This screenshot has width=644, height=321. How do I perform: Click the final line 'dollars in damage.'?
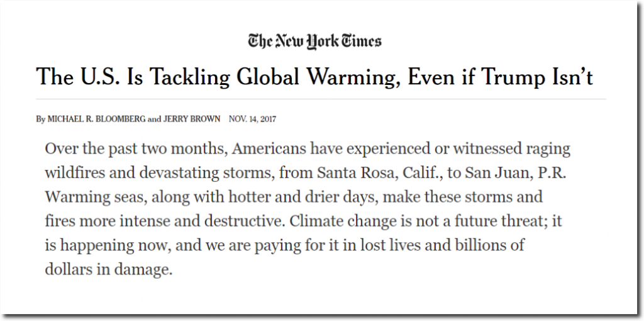pos(108,270)
